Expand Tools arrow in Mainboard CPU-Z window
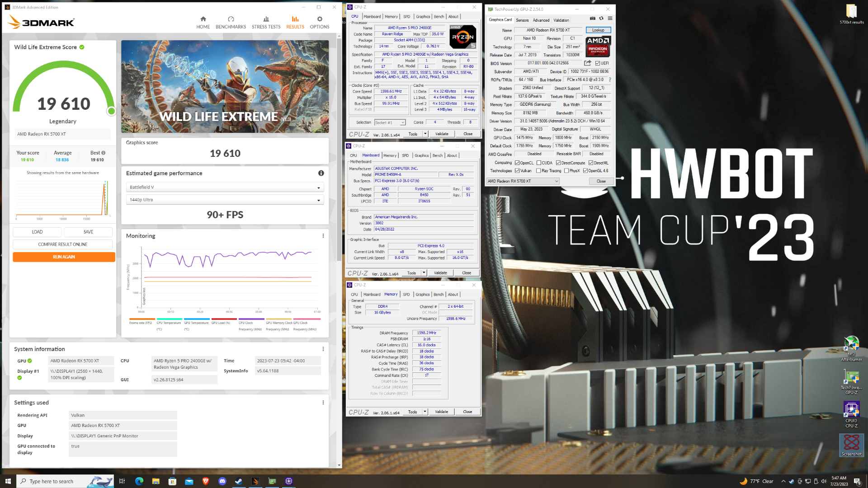 (x=424, y=273)
